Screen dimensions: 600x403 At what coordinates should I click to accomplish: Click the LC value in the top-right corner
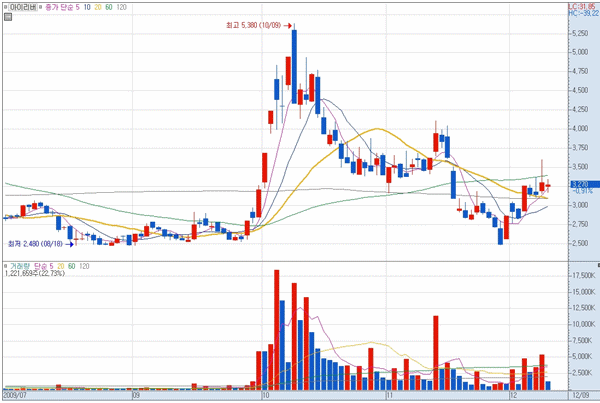(x=582, y=5)
